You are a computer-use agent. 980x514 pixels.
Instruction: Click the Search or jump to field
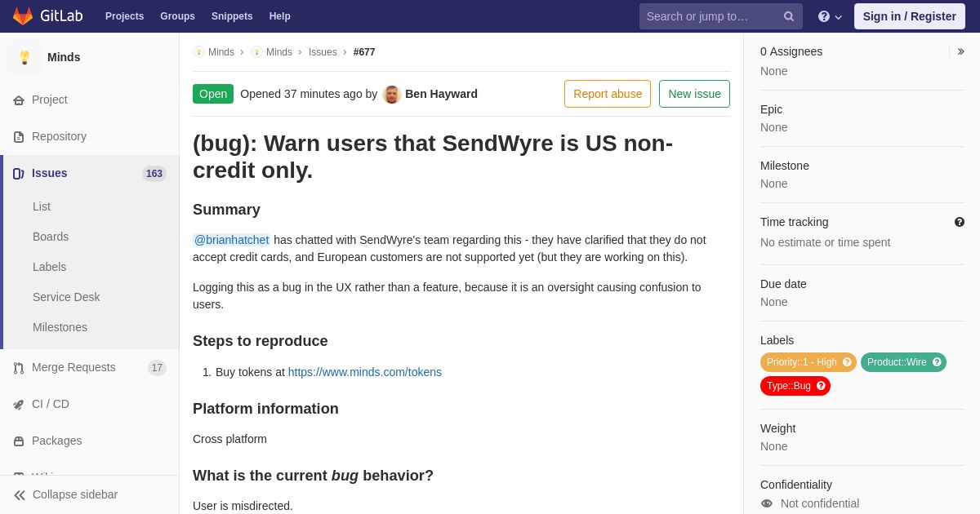point(710,16)
